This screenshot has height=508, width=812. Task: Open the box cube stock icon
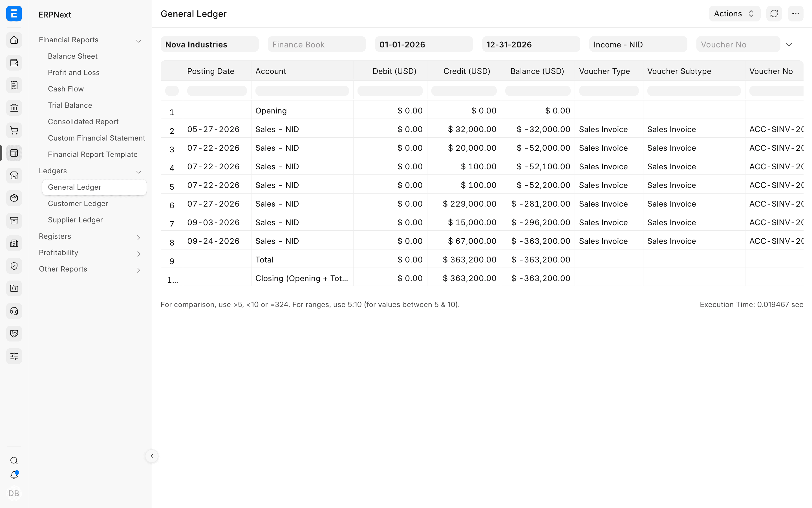click(14, 198)
